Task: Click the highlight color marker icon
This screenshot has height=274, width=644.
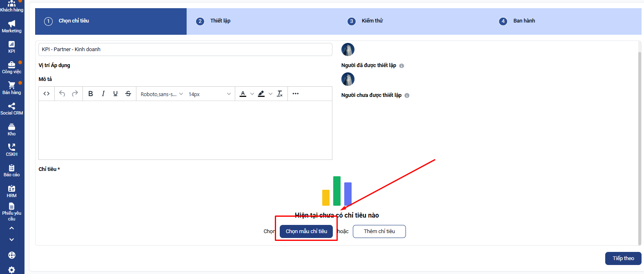Action: pyautogui.click(x=261, y=94)
